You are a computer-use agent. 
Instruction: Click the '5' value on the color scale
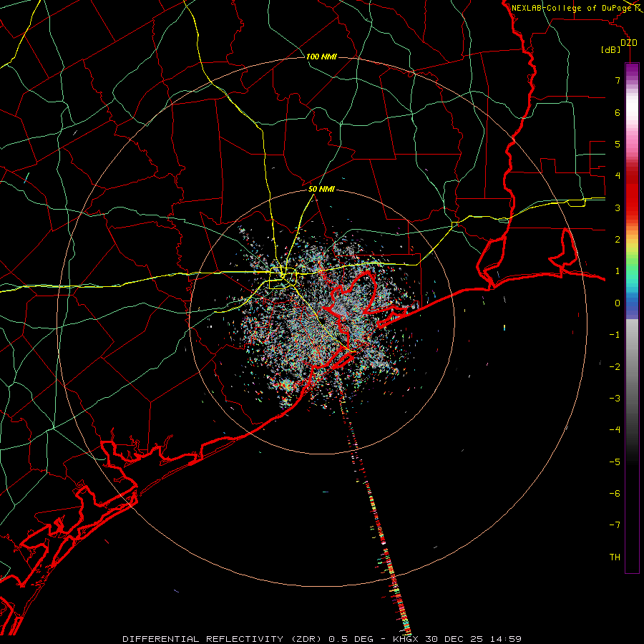pyautogui.click(x=618, y=144)
